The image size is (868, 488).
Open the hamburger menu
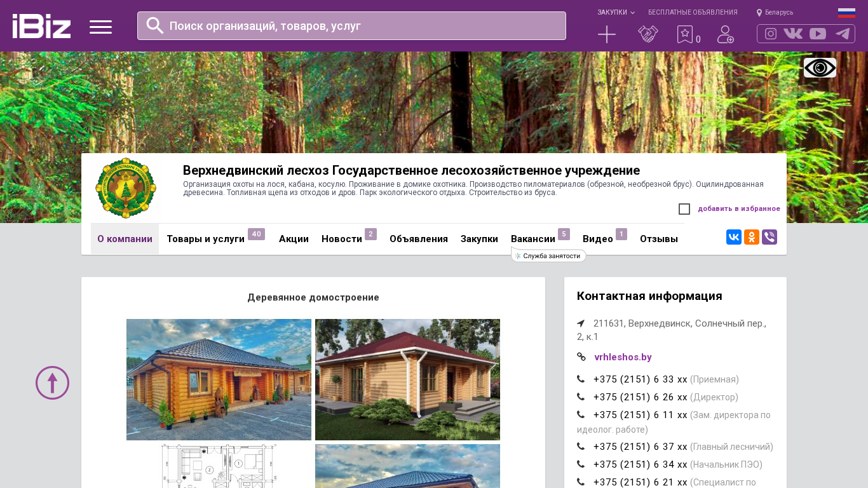click(100, 27)
